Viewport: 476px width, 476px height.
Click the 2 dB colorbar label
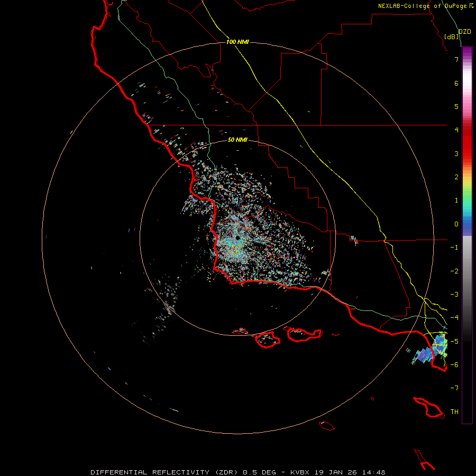[456, 177]
